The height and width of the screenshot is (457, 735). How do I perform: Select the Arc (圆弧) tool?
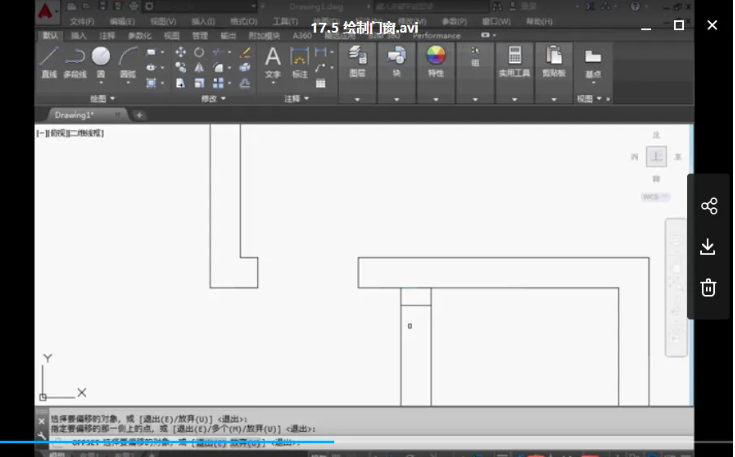coord(128,61)
